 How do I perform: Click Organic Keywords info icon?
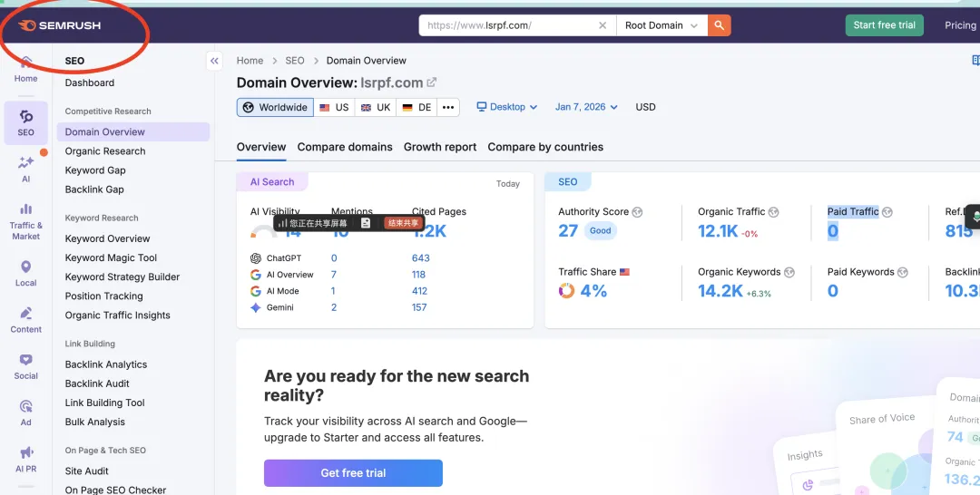pos(789,272)
